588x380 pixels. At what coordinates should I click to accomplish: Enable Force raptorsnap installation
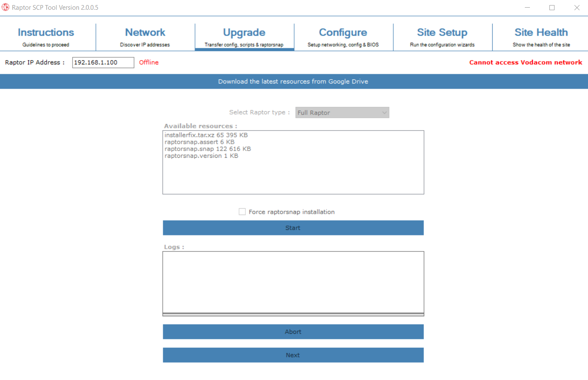click(x=242, y=211)
